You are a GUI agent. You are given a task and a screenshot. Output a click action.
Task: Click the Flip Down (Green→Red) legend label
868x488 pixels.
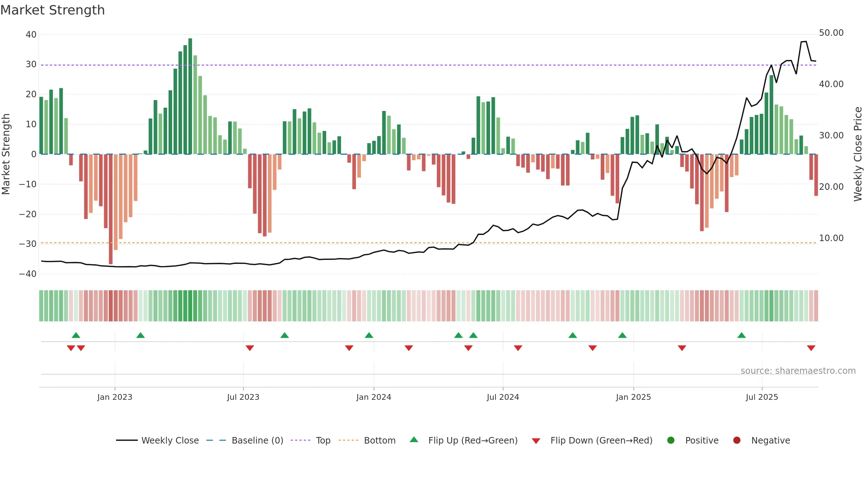click(601, 440)
